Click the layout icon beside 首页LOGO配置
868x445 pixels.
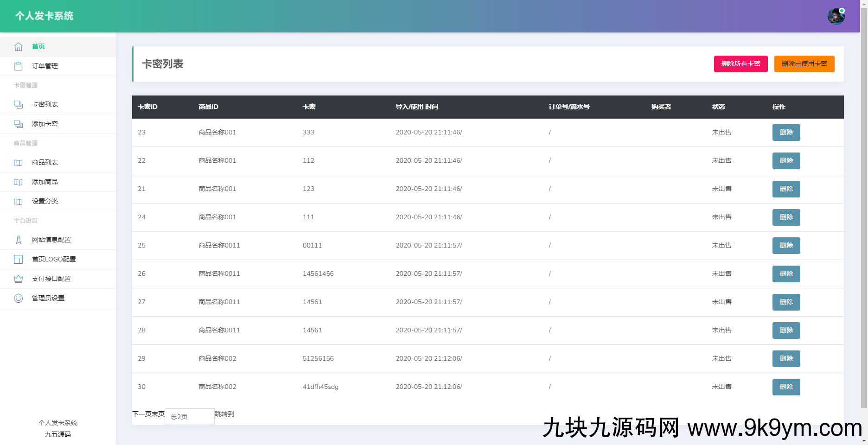click(18, 260)
